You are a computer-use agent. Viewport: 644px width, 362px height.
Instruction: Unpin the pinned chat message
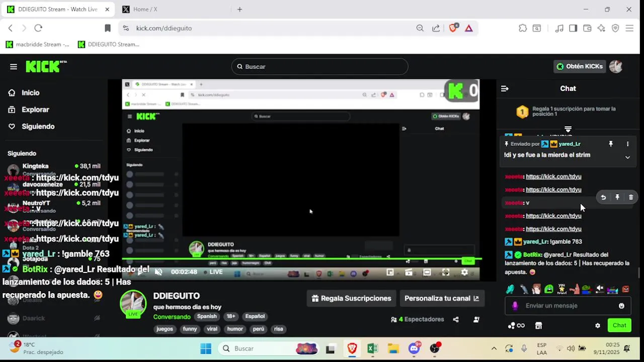[x=611, y=144]
